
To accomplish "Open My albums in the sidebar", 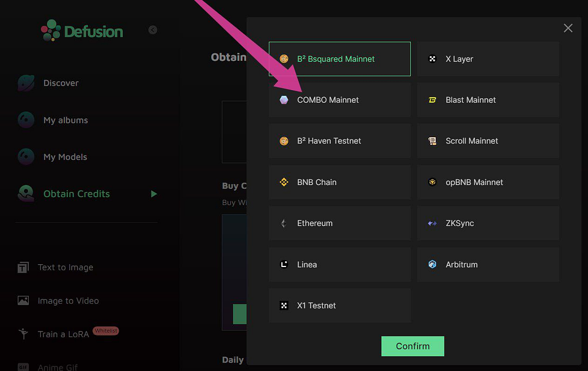I will coord(65,120).
